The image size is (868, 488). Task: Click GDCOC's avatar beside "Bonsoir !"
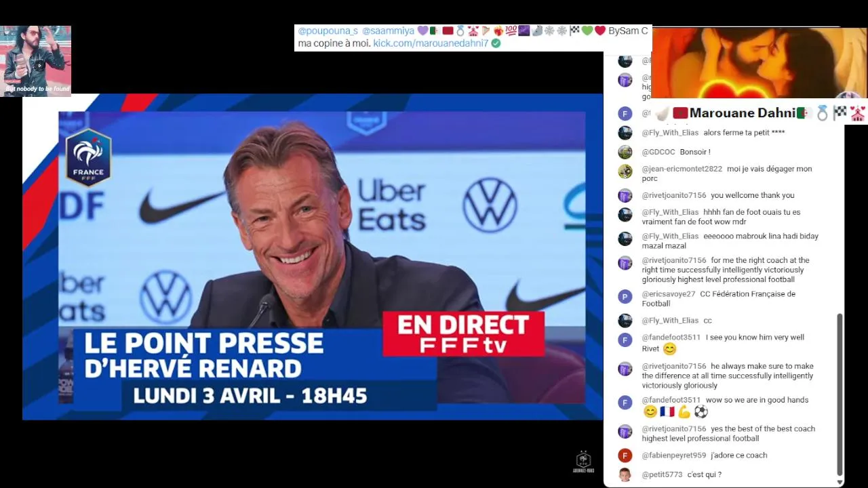625,152
